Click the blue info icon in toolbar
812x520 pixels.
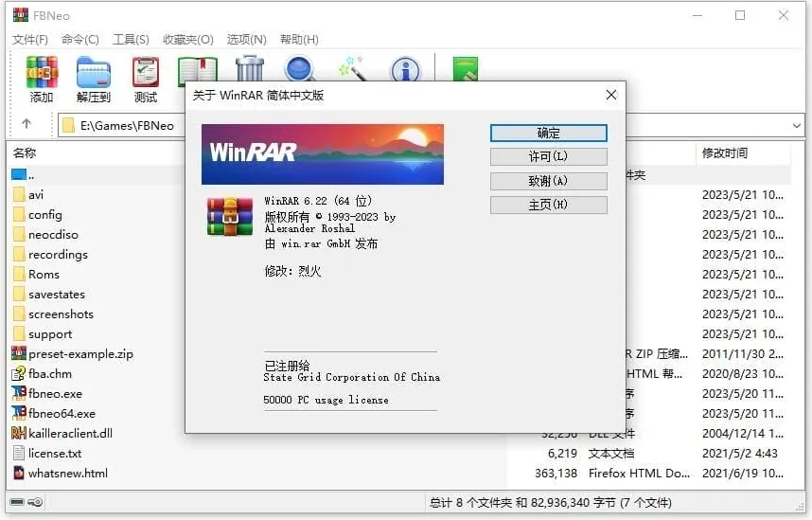click(405, 69)
